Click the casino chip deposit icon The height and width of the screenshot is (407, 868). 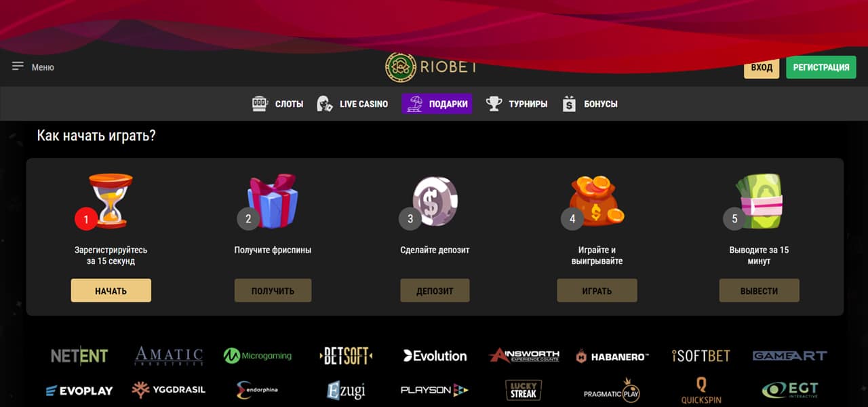point(435,201)
